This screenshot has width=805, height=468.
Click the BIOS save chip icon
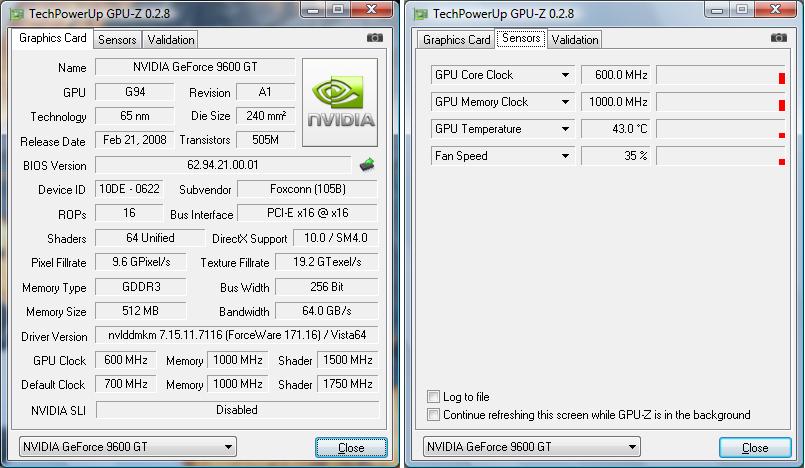367,165
